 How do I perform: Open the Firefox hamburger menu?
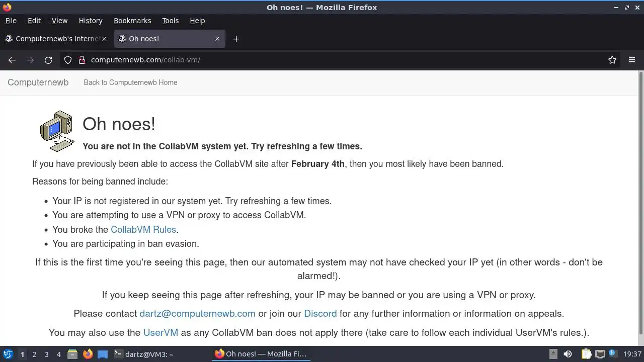click(x=632, y=60)
